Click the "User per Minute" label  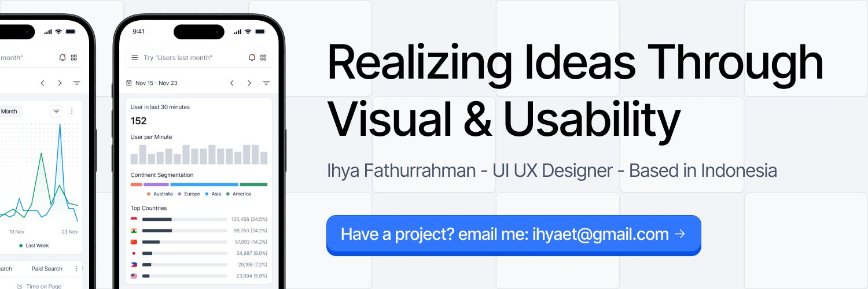coord(151,137)
